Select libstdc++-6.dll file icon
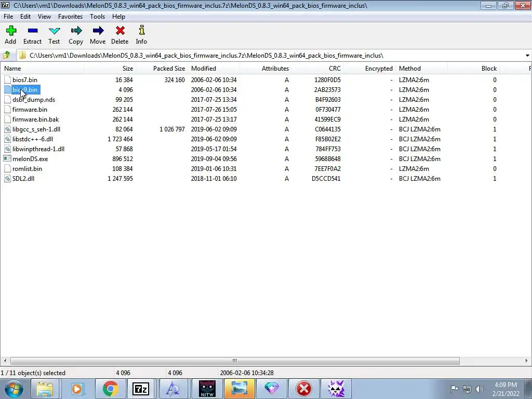Viewport: 532px width, 399px height. pyautogui.click(x=7, y=139)
